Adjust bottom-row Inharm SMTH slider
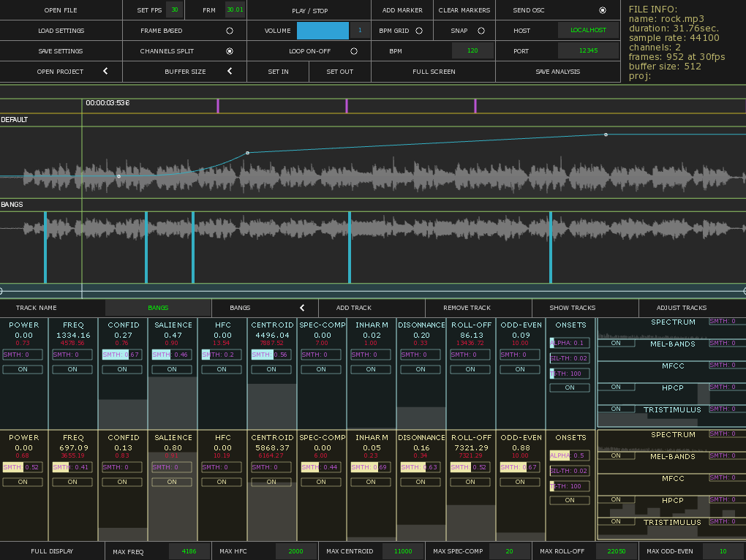The image size is (746, 560). point(371,467)
